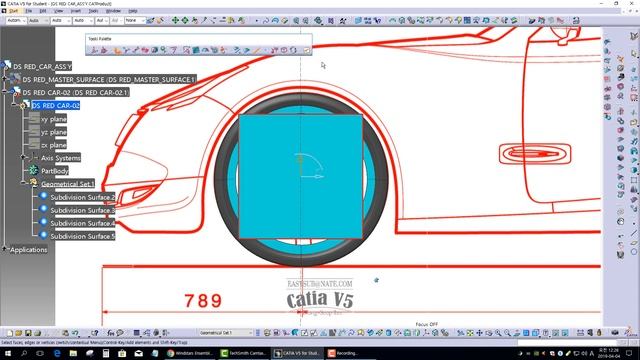640x360 pixels.
Task: Click the What's This help pointer icon
Action: (x=95, y=333)
